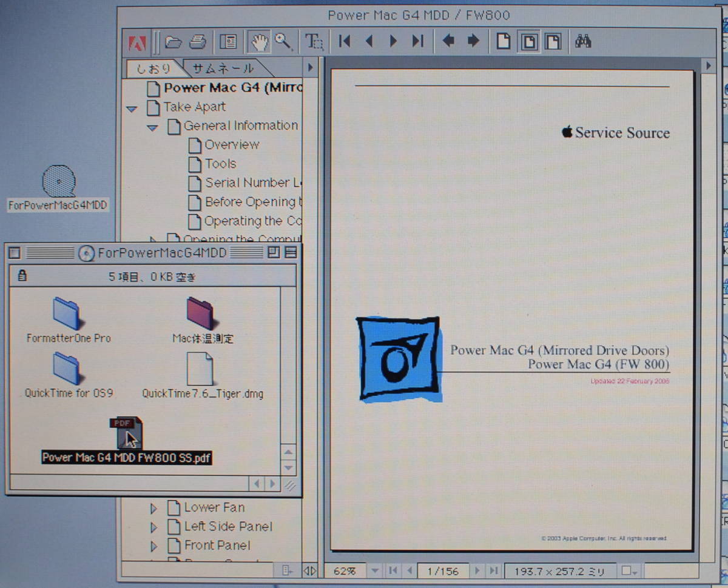The width and height of the screenshot is (728, 588).
Task: Open the General Information bookmark
Action: (x=240, y=126)
